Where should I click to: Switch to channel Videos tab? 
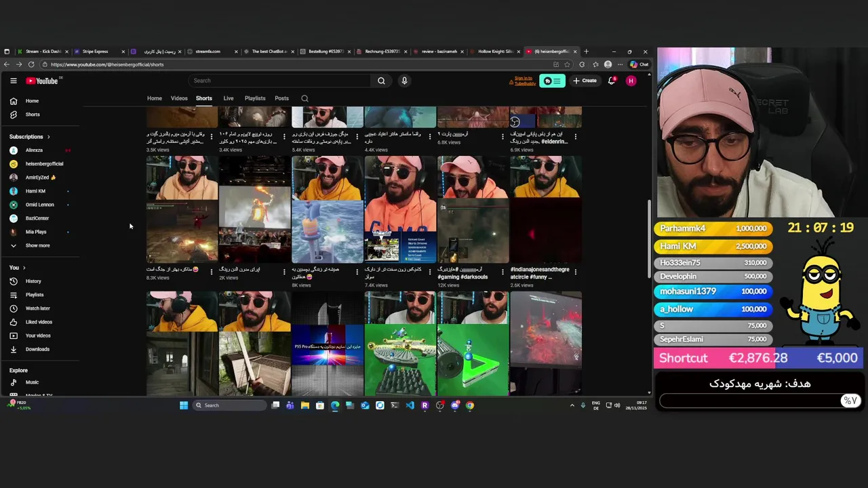(x=179, y=98)
